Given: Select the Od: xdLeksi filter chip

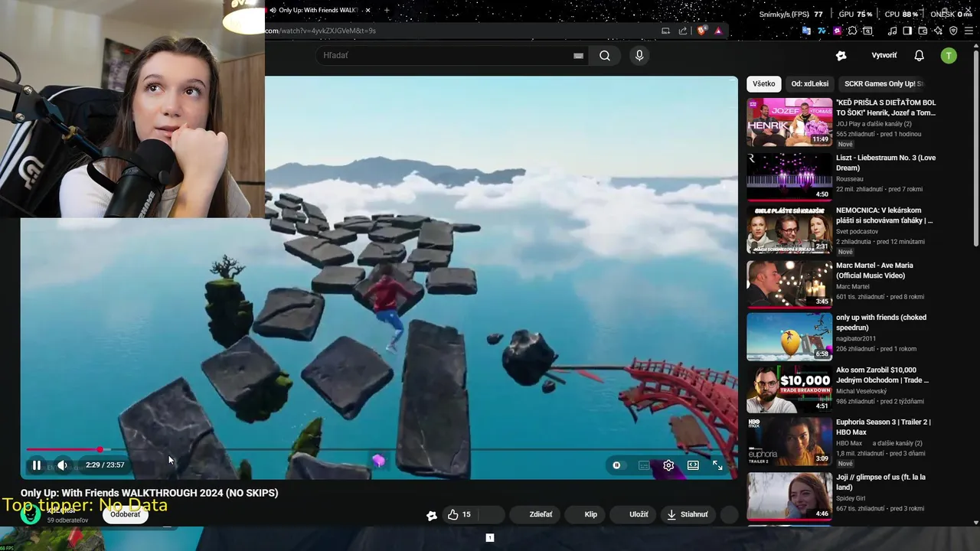Looking at the screenshot, I should click(810, 84).
